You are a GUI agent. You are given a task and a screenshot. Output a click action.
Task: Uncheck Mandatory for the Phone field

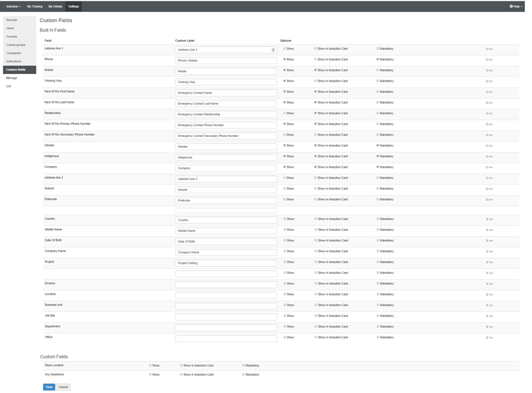pos(378,59)
